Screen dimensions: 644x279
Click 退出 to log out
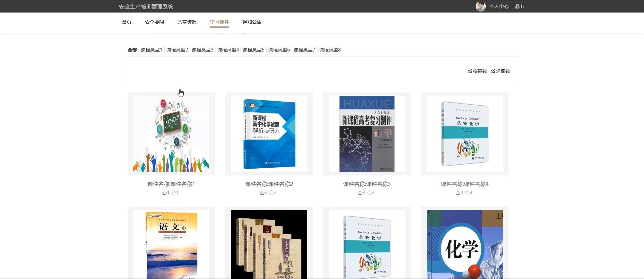tap(519, 6)
